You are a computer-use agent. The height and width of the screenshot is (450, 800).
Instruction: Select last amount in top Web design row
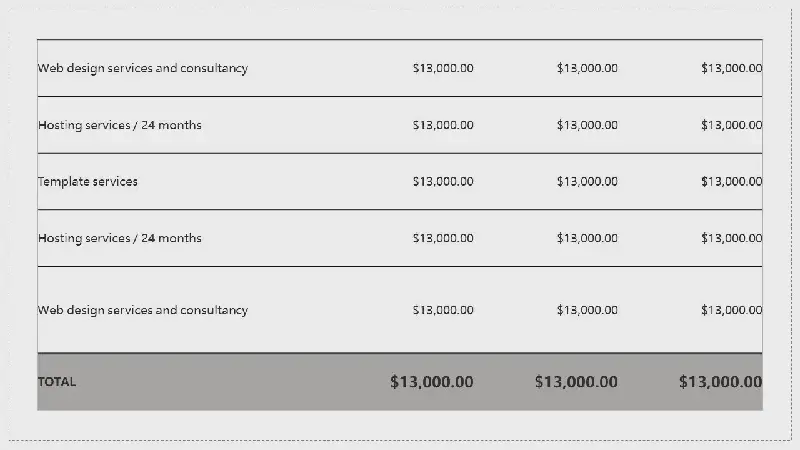coord(732,68)
